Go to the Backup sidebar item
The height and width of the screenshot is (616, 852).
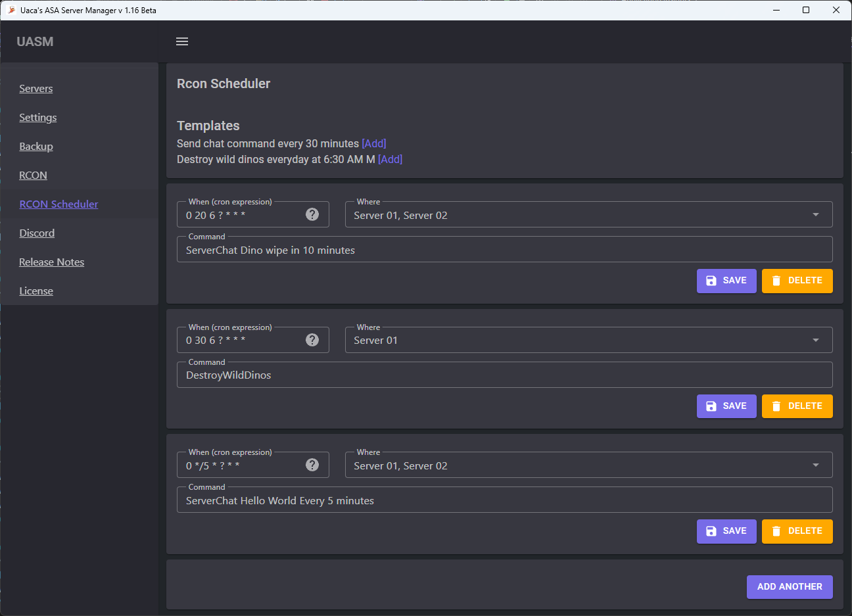36,147
